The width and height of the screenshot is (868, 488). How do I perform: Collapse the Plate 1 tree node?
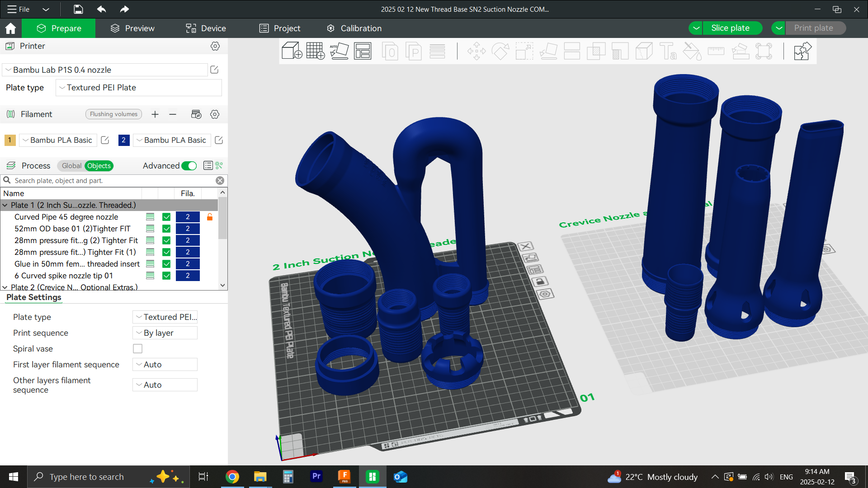click(x=5, y=205)
